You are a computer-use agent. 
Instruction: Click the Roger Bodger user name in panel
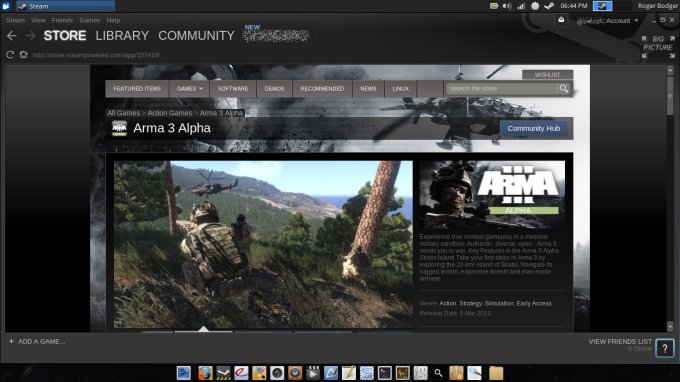(658, 6)
